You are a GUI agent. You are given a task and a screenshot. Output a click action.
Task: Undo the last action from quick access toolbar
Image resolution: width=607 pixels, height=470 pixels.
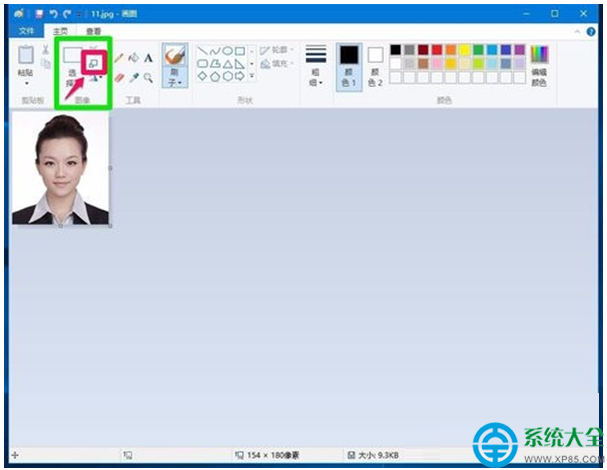pyautogui.click(x=52, y=15)
